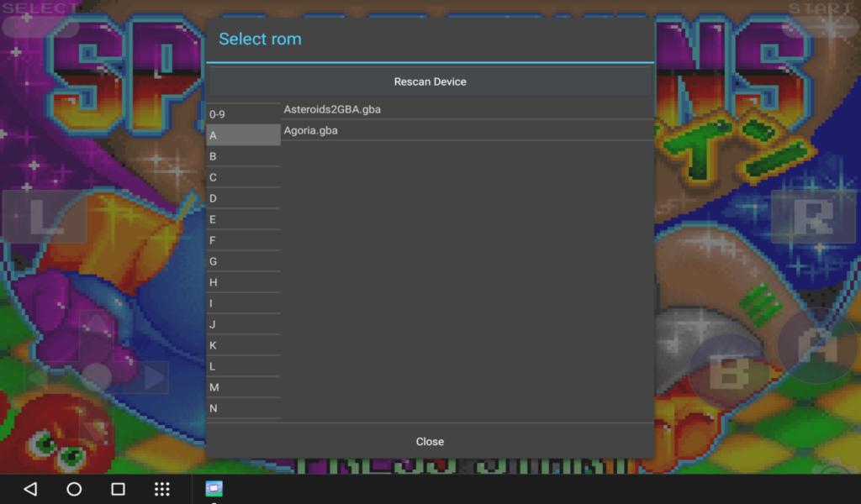Choose the M index entry
Viewport: 861px width, 504px height.
(243, 387)
